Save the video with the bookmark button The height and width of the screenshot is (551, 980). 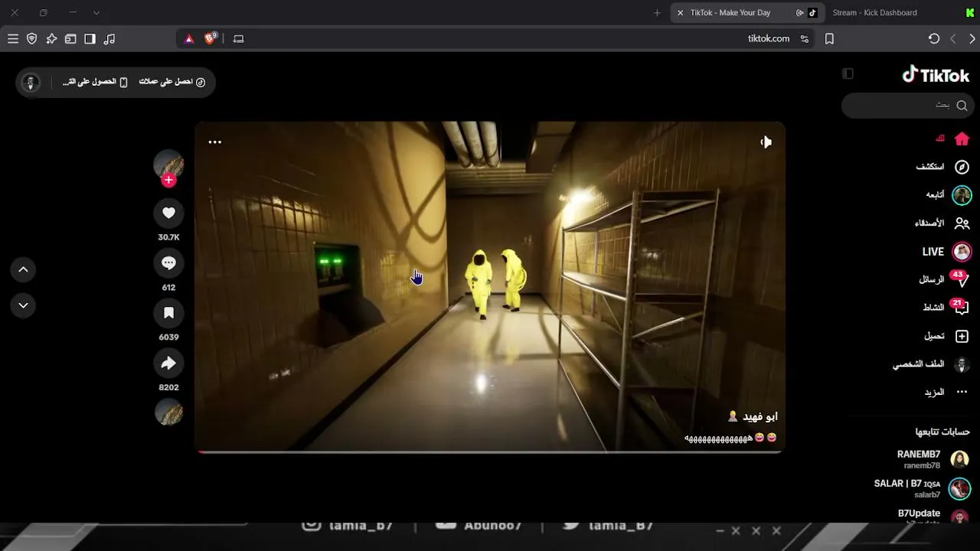point(168,313)
